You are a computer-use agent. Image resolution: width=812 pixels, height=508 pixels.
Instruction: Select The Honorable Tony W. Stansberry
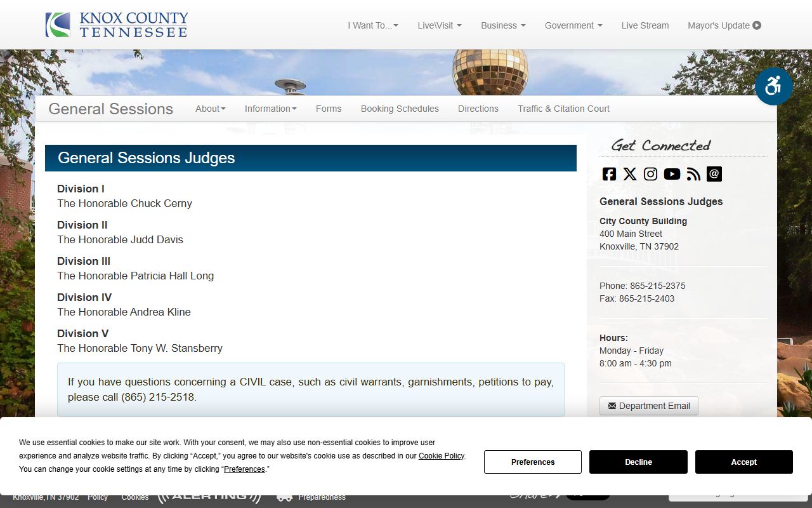140,348
